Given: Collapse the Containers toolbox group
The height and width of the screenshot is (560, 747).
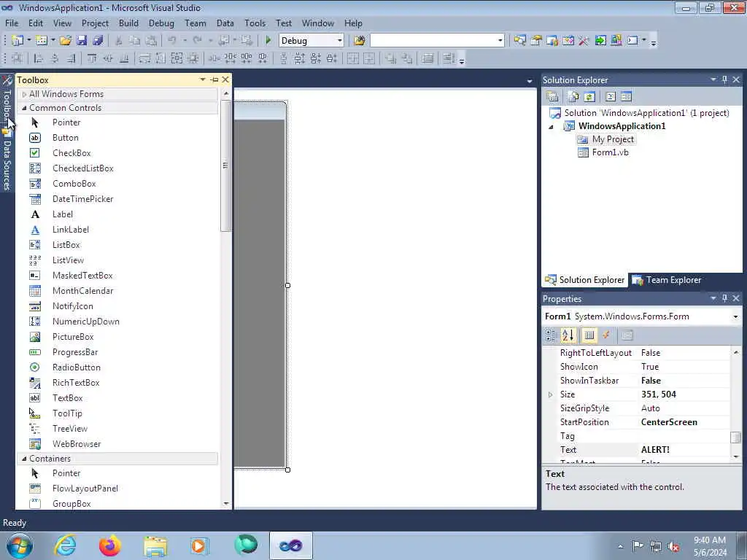Looking at the screenshot, I should [24, 459].
